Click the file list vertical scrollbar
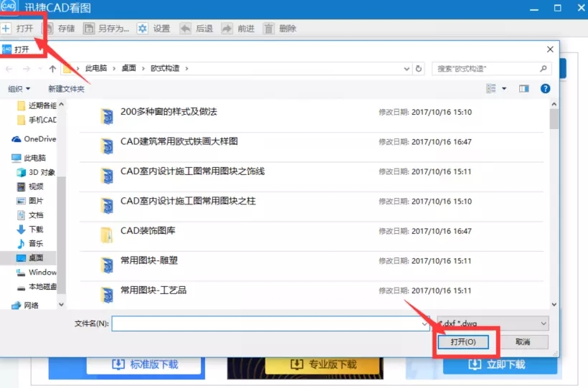The height and width of the screenshot is (388, 588). click(554, 208)
